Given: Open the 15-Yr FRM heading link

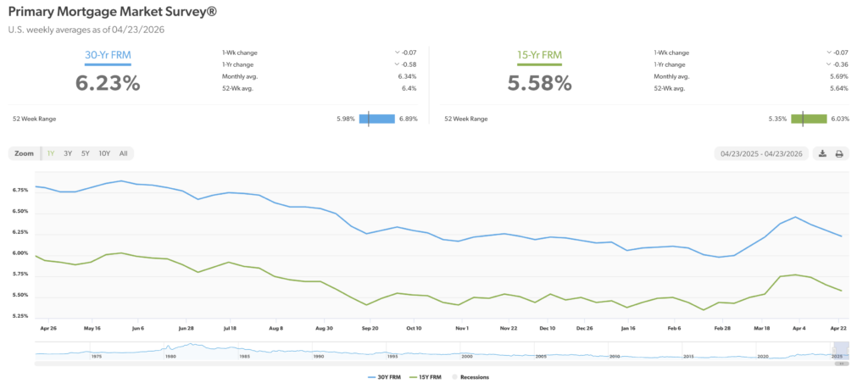Looking at the screenshot, I should (539, 57).
